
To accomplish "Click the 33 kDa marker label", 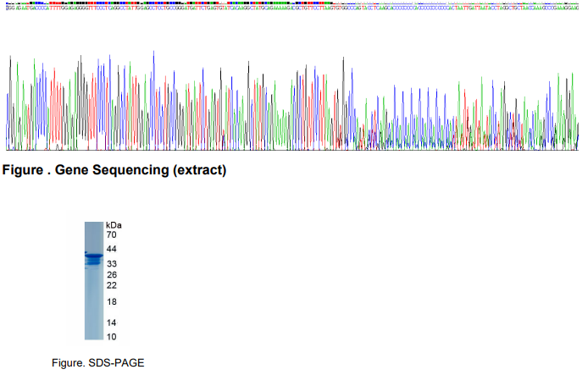I will (110, 264).
